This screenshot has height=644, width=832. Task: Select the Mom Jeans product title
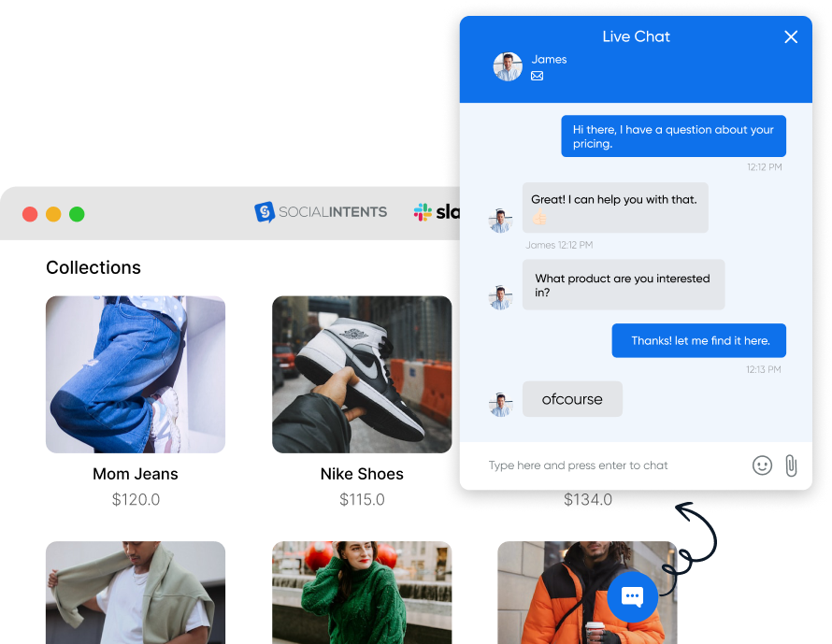click(136, 474)
